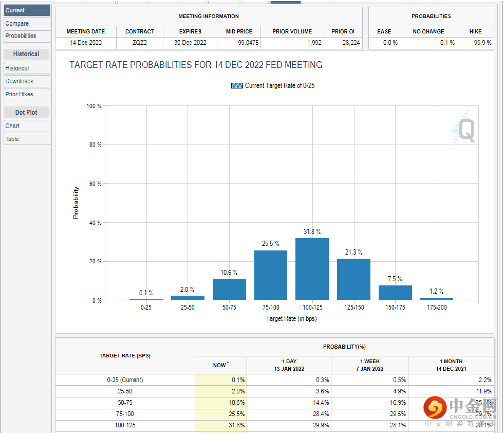Click the 7.5% bar for 150-175
Screen dimensions: 504x433
click(x=395, y=293)
